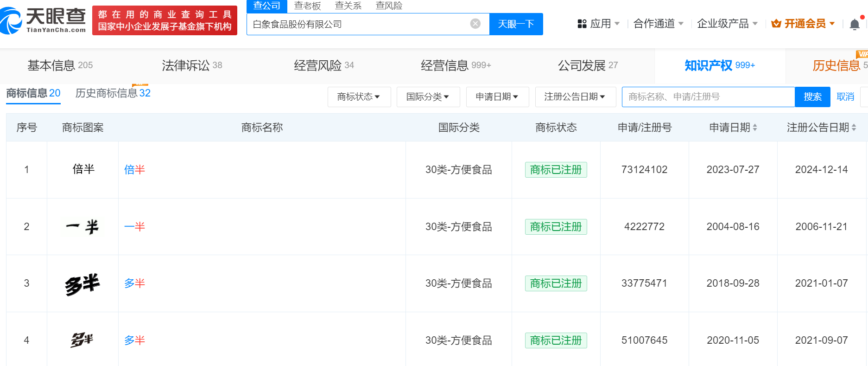Expand the 企业级产品 dropdown

pos(727,24)
